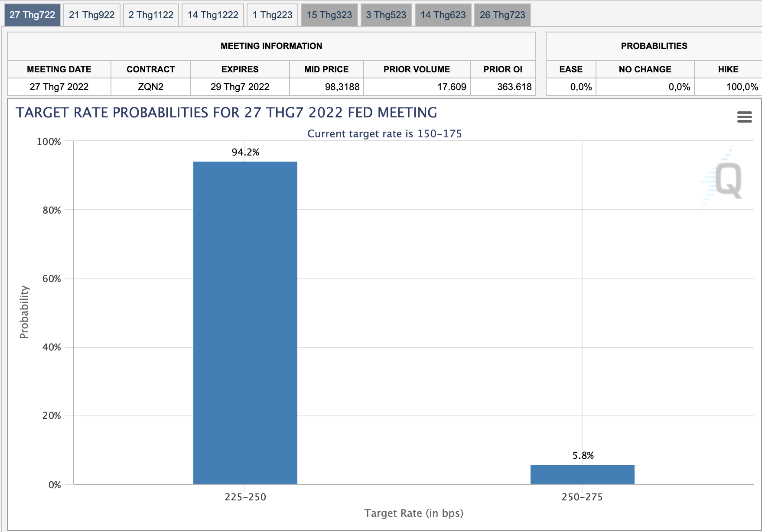Switch to the 3 Thg523 tab
The image size is (762, 532).
pos(386,15)
